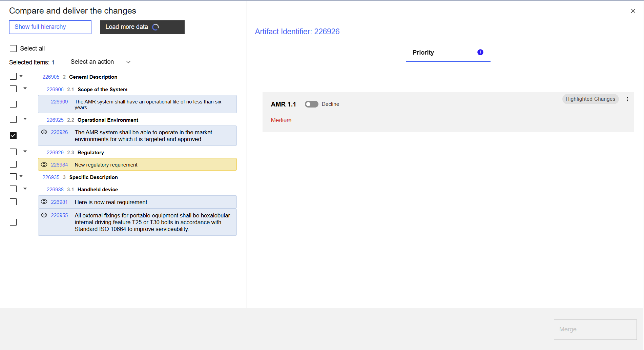This screenshot has width=644, height=350.
Task: Open artifact link 226909
Action: [x=59, y=102]
